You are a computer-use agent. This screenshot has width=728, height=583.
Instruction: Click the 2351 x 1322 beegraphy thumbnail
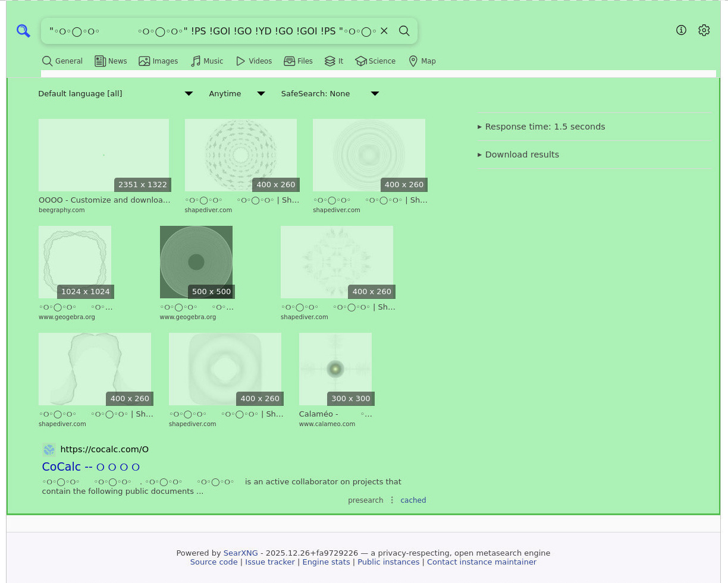pyautogui.click(x=103, y=155)
